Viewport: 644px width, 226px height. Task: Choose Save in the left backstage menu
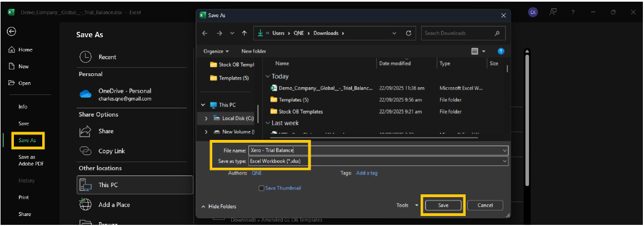pyautogui.click(x=23, y=123)
